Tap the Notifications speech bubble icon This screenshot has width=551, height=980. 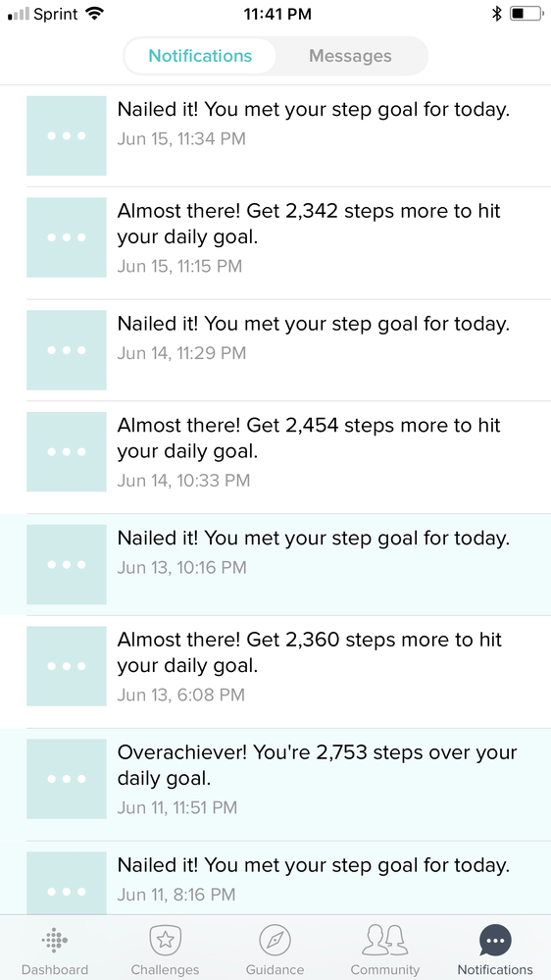[x=495, y=940]
